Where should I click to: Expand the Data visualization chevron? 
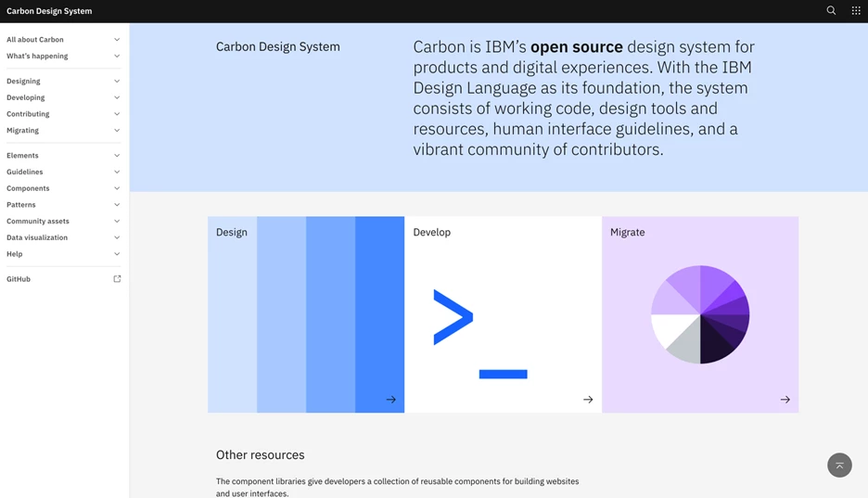tap(117, 237)
